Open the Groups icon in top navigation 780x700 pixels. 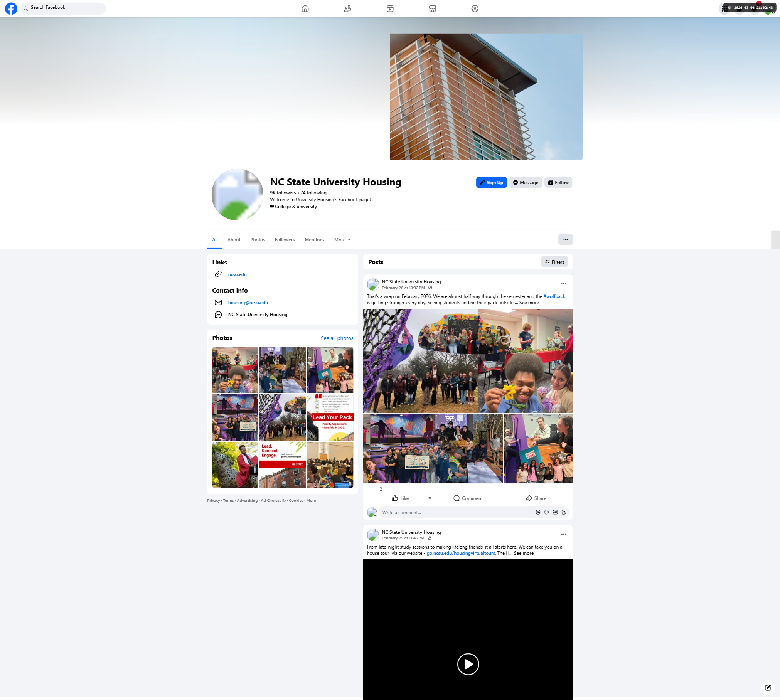(x=475, y=8)
